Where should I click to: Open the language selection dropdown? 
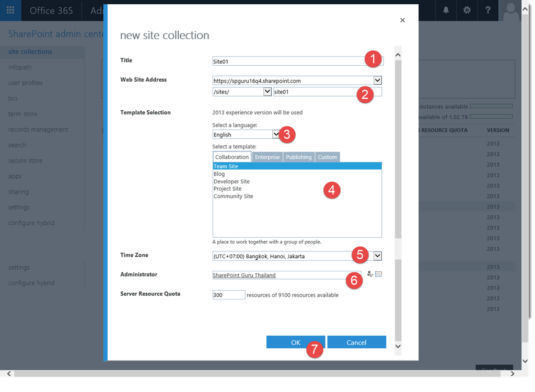[276, 134]
